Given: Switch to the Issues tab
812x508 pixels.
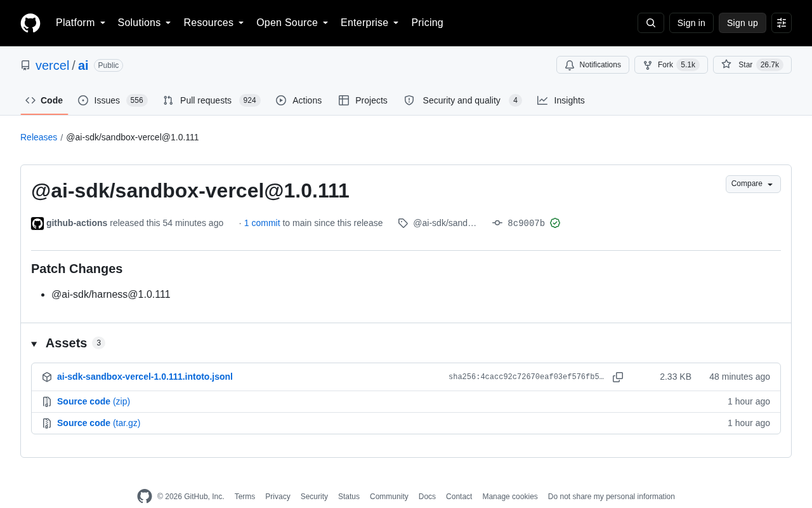Looking at the screenshot, I should 113,100.
